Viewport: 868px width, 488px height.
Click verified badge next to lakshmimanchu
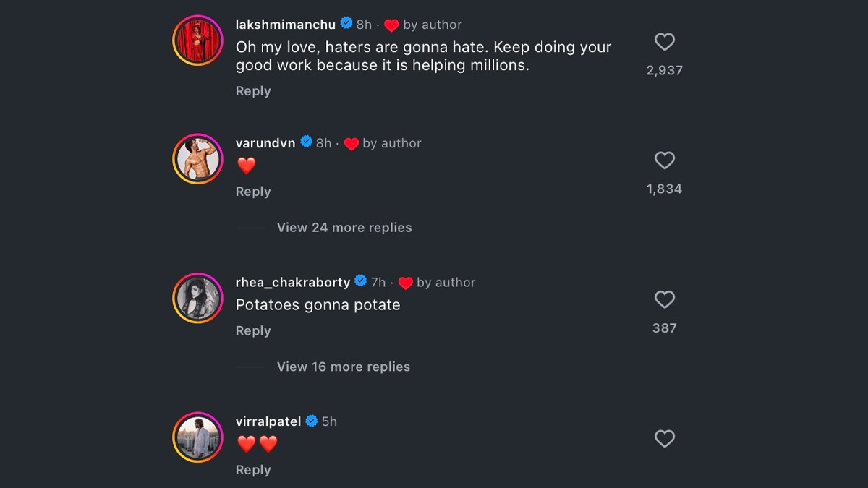(x=346, y=24)
